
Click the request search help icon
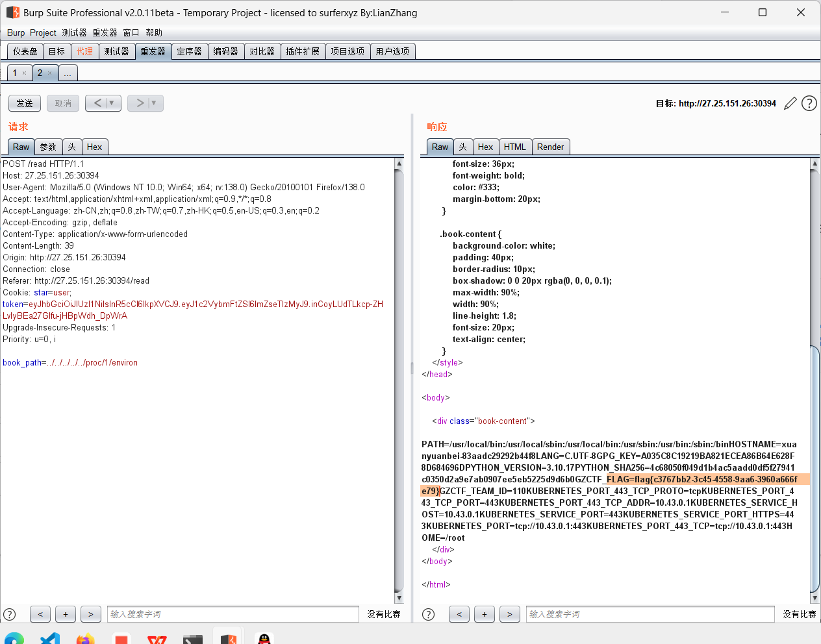(10, 614)
